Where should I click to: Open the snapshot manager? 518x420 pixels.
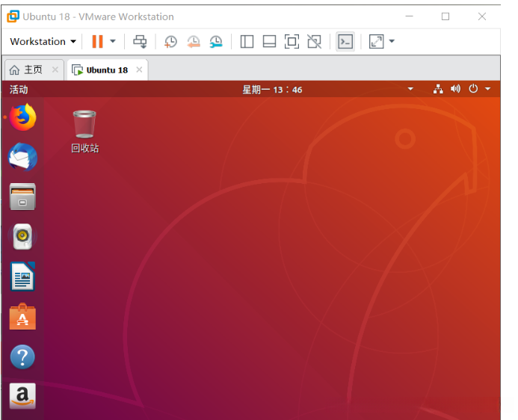[216, 42]
